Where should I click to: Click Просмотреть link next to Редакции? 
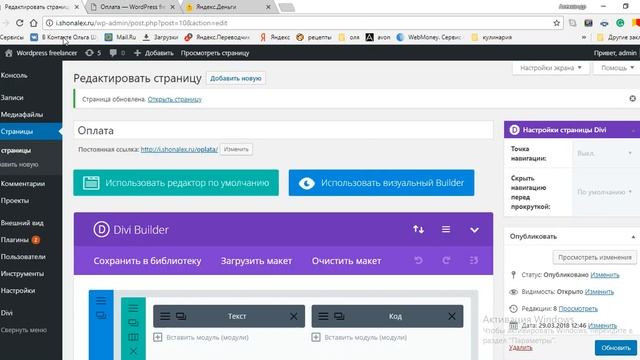point(578,309)
